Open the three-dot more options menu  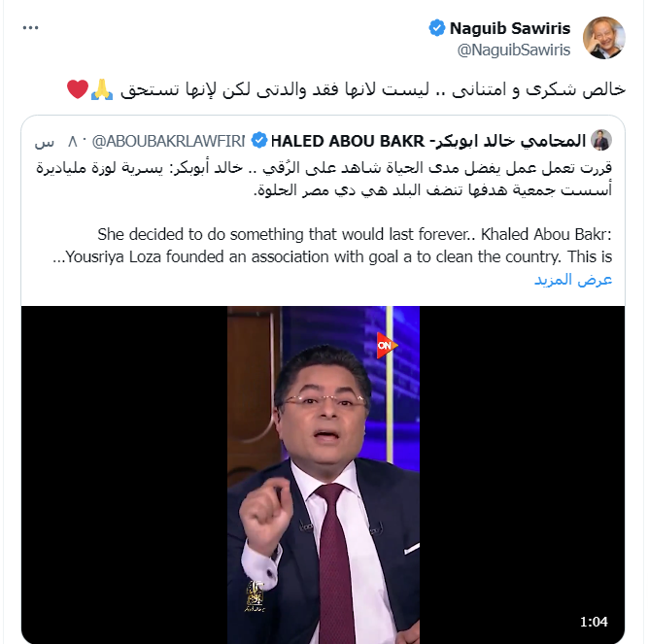point(30,27)
